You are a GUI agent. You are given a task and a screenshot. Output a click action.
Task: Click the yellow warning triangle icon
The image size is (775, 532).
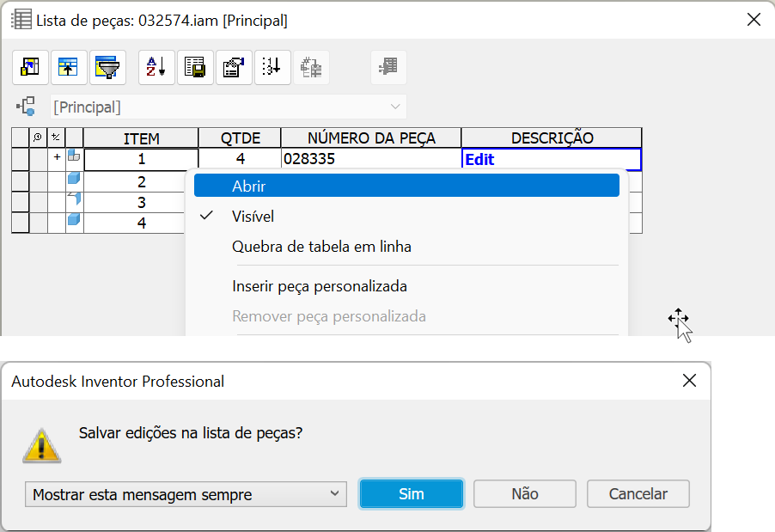tap(42, 445)
